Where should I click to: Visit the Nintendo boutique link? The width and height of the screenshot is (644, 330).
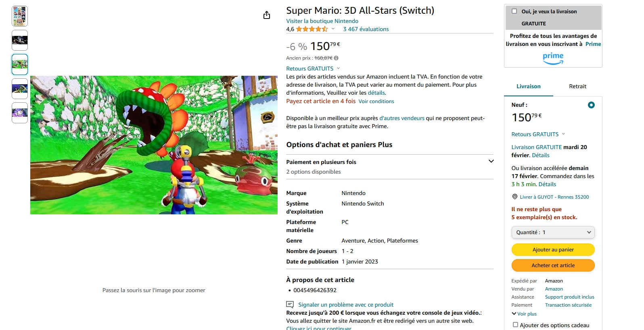322,21
